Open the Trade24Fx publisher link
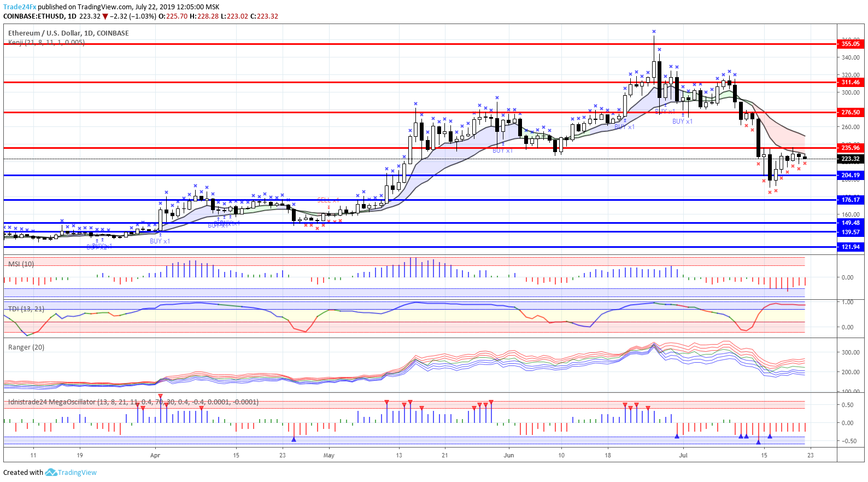 click(20, 7)
